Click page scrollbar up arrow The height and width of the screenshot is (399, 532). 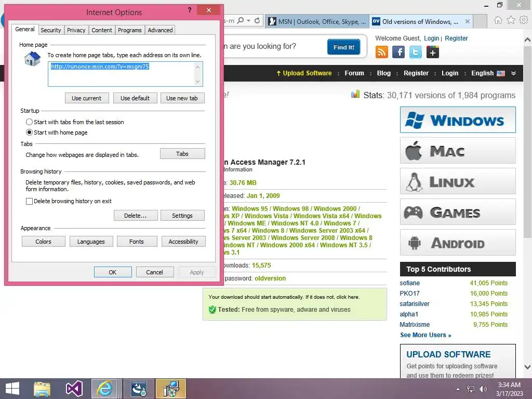pyautogui.click(x=528, y=40)
